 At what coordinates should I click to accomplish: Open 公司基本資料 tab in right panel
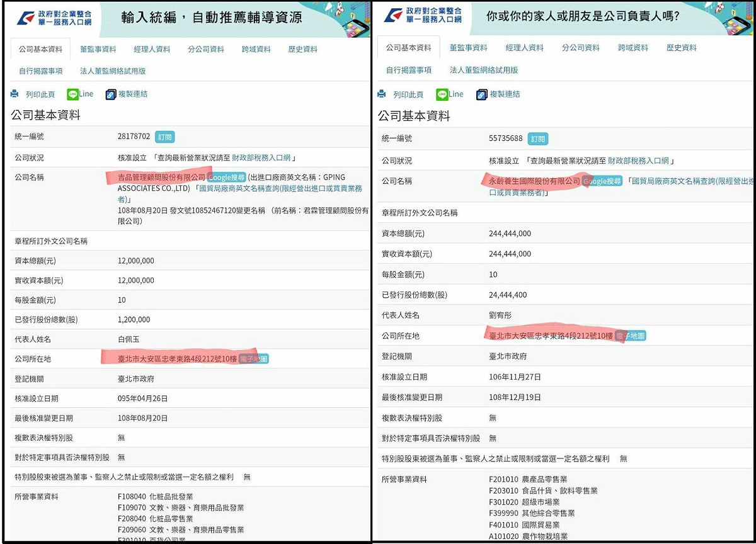coord(408,48)
